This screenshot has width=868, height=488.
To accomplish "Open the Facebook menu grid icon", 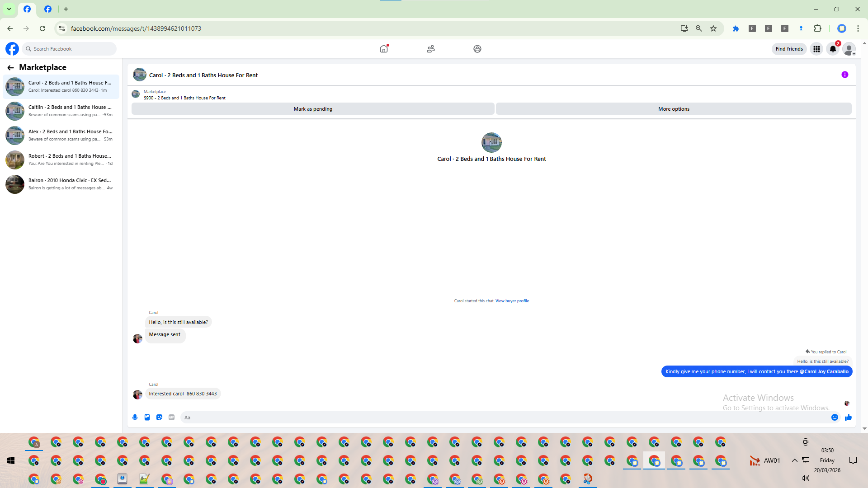I will 816,49.
